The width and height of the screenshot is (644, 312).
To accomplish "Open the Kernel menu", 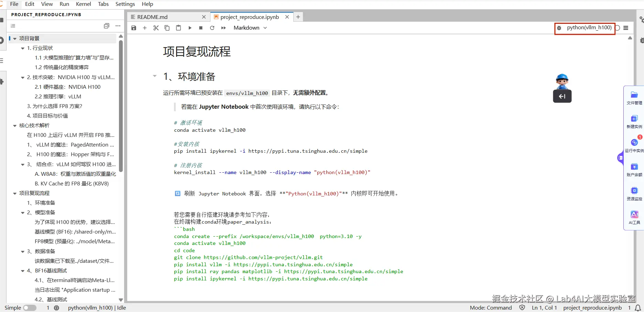I will coord(84,4).
